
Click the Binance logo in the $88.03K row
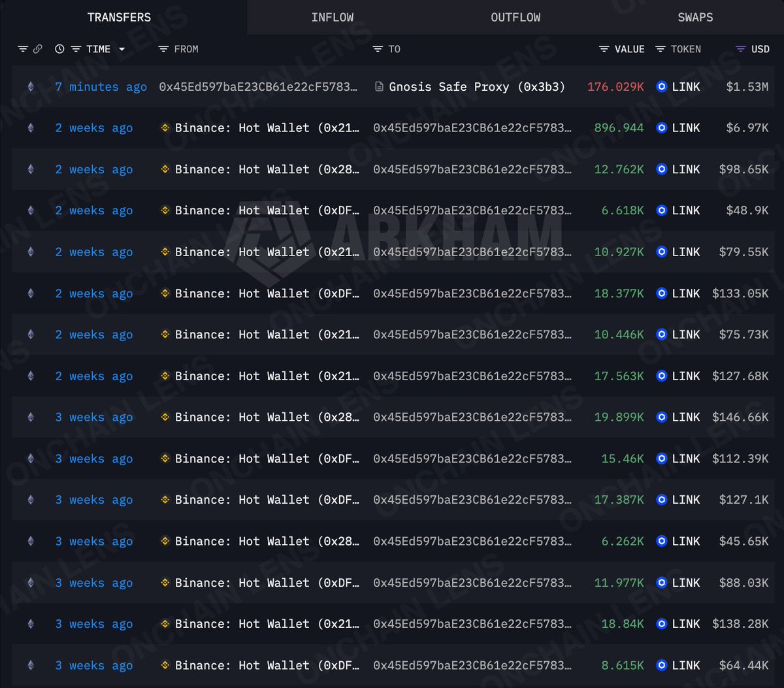tap(165, 582)
